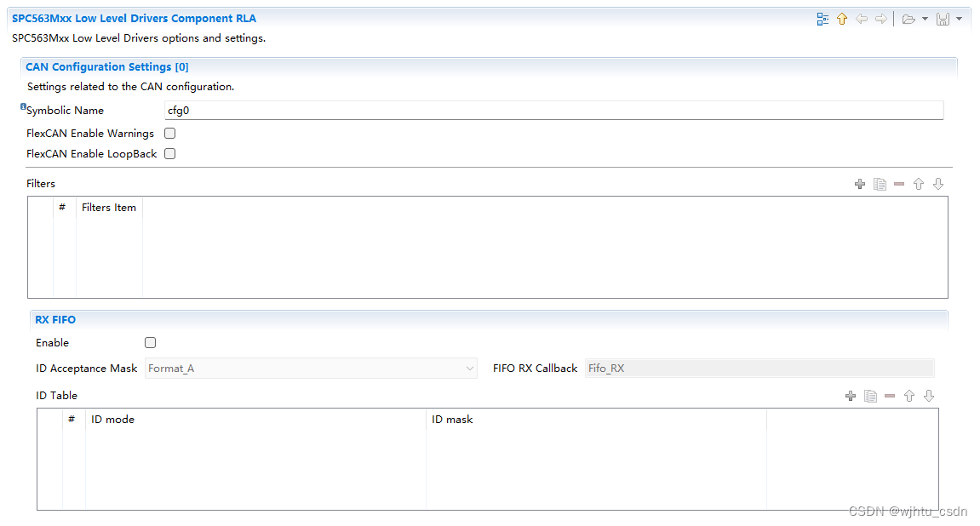The height and width of the screenshot is (526, 980).
Task: Click the forward navigation arrow
Action: [881, 20]
